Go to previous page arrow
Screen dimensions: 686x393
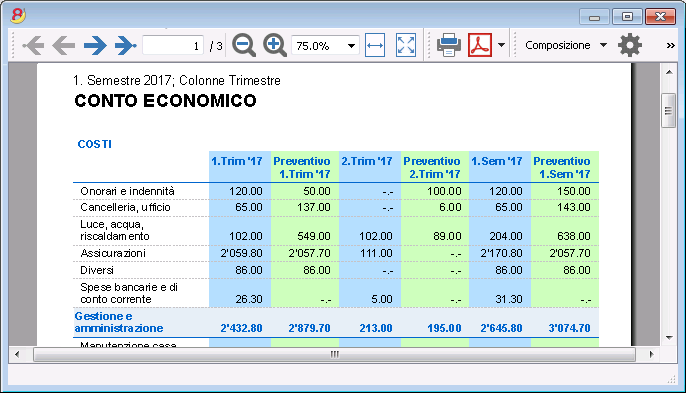click(64, 45)
